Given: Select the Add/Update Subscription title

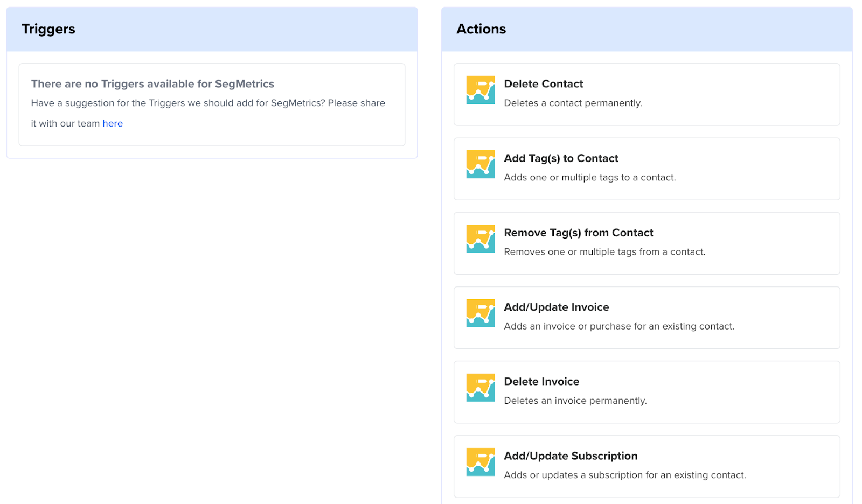Looking at the screenshot, I should pos(570,456).
